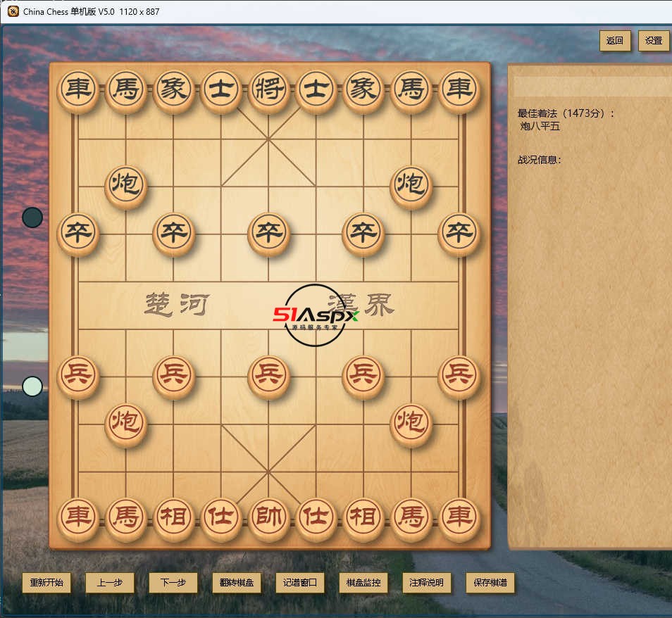Flip the board with 翻转棋盘
This screenshot has width=672, height=618.
click(x=237, y=582)
